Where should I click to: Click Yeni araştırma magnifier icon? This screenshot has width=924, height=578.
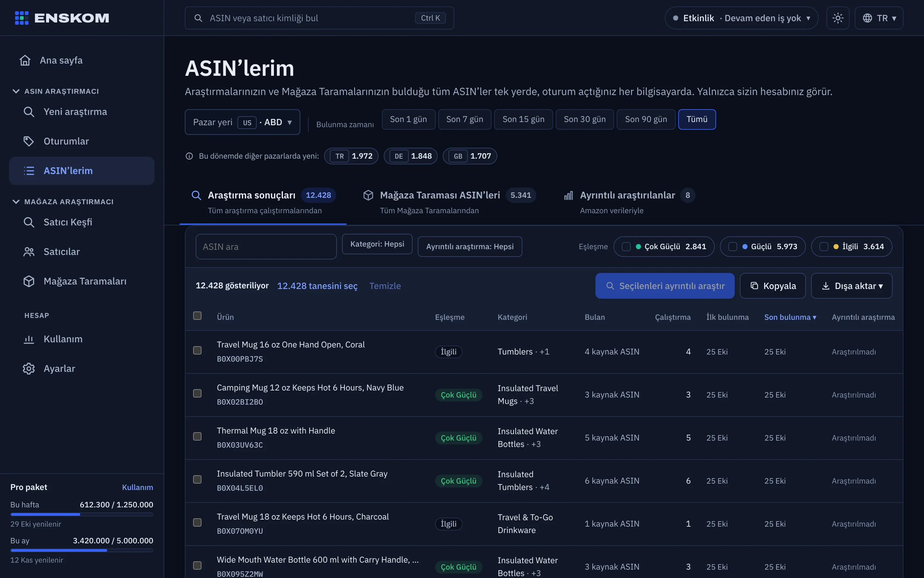point(29,112)
